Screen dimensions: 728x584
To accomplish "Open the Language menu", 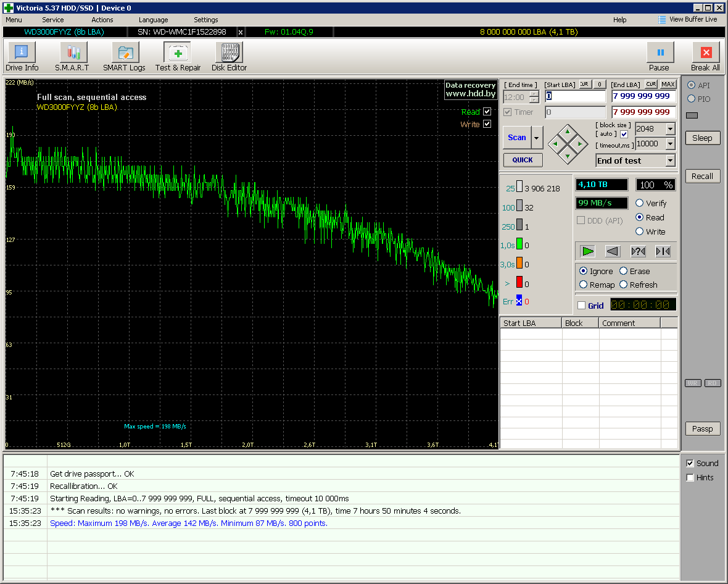I will click(153, 20).
